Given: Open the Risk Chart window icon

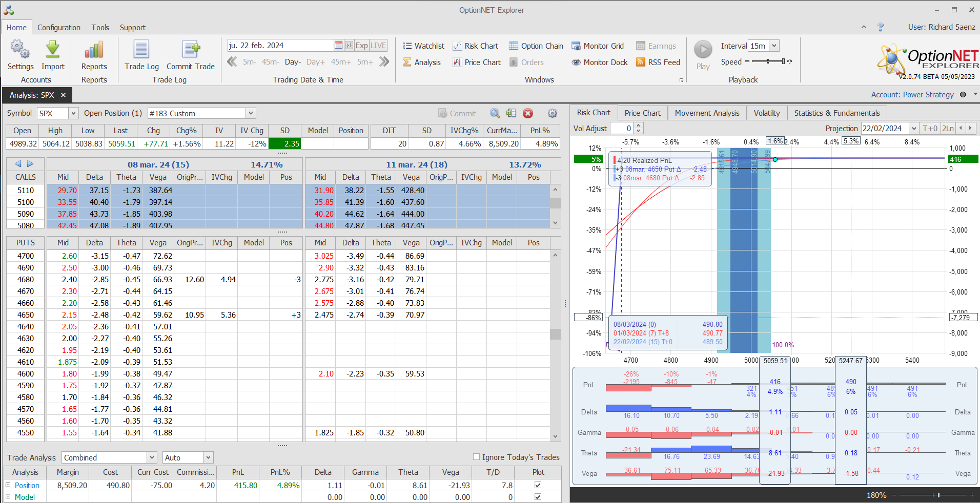Looking at the screenshot, I should point(457,46).
